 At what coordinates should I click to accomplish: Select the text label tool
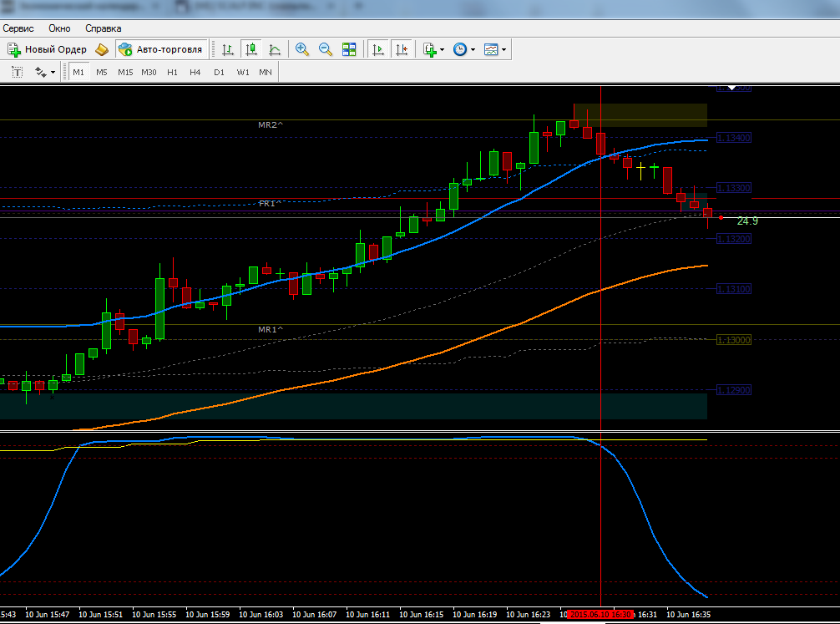click(18, 72)
